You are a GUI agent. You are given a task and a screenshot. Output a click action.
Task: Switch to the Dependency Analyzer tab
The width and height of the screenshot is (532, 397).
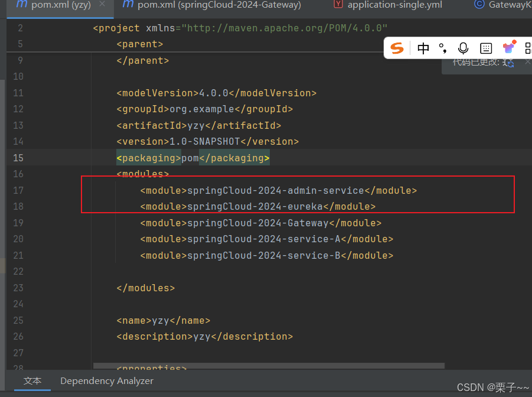tap(106, 380)
